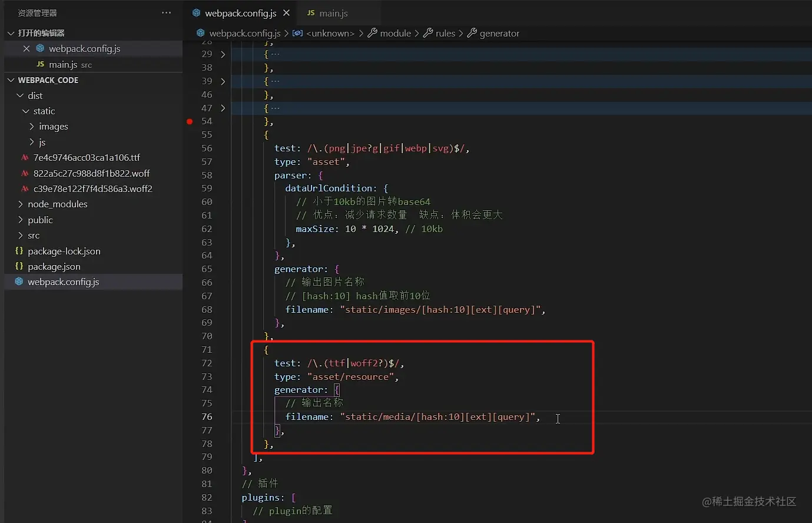Open package-lock.json in the explorer
812x523 pixels.
click(x=64, y=251)
